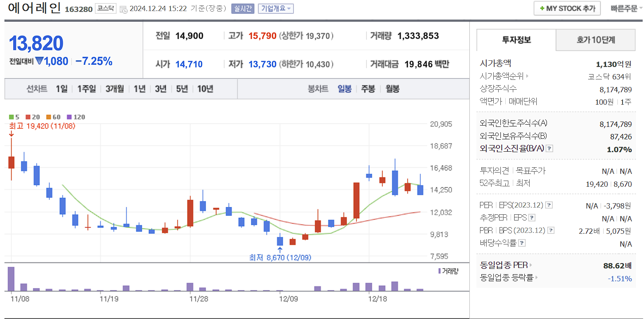Click the EPS(2023.12) question mark help icon

pos(550,205)
